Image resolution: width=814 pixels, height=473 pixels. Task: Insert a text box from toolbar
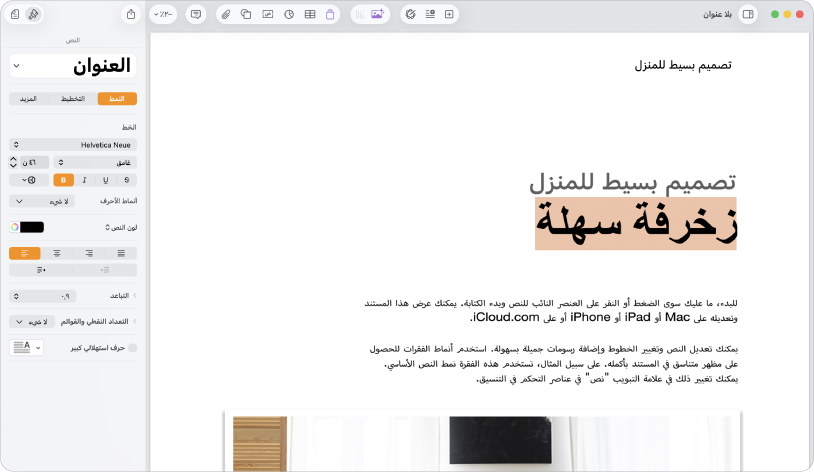coord(268,15)
